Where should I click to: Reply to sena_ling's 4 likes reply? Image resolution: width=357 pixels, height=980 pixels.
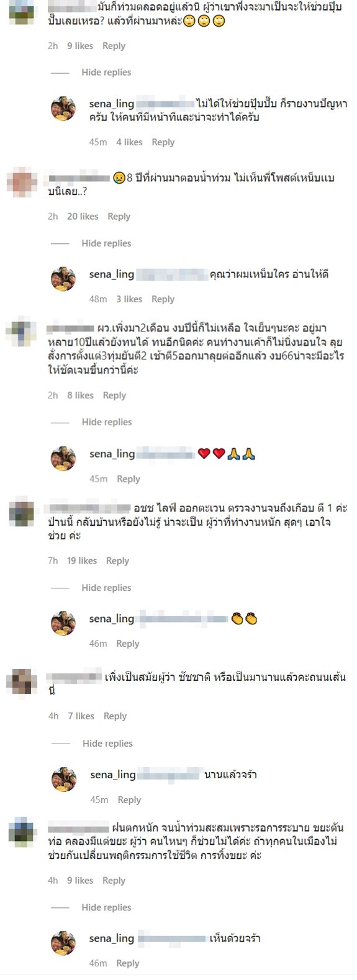click(163, 142)
